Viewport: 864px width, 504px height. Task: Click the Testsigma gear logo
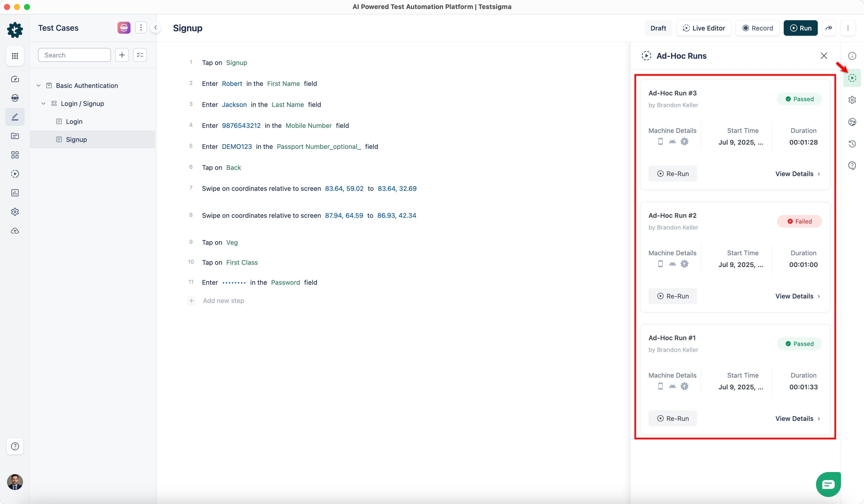15,30
